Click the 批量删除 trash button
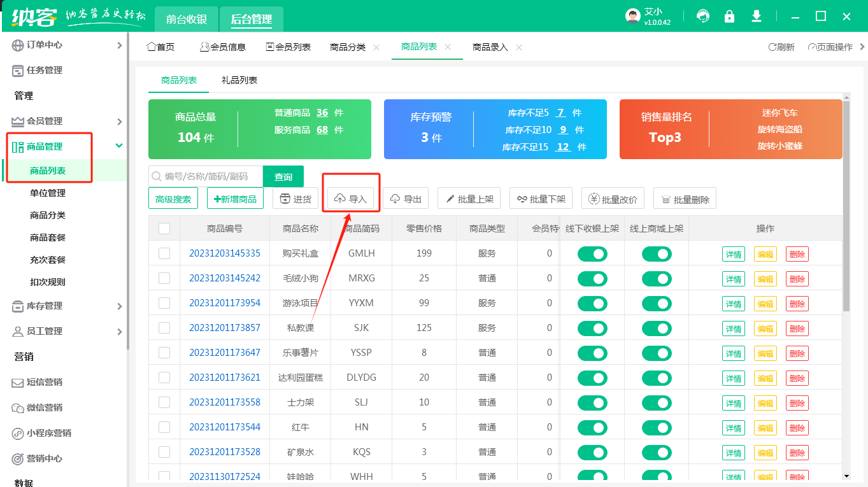This screenshot has height=487, width=868. point(685,199)
